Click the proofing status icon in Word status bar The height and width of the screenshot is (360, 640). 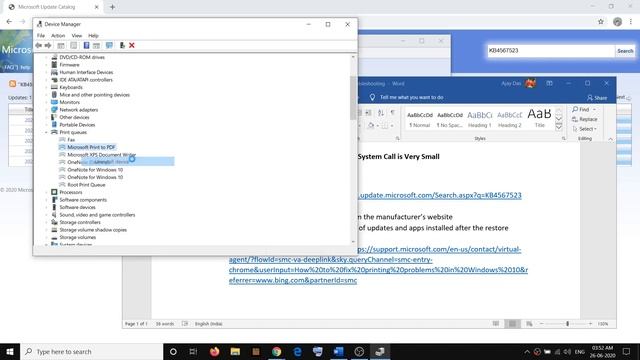click(185, 324)
